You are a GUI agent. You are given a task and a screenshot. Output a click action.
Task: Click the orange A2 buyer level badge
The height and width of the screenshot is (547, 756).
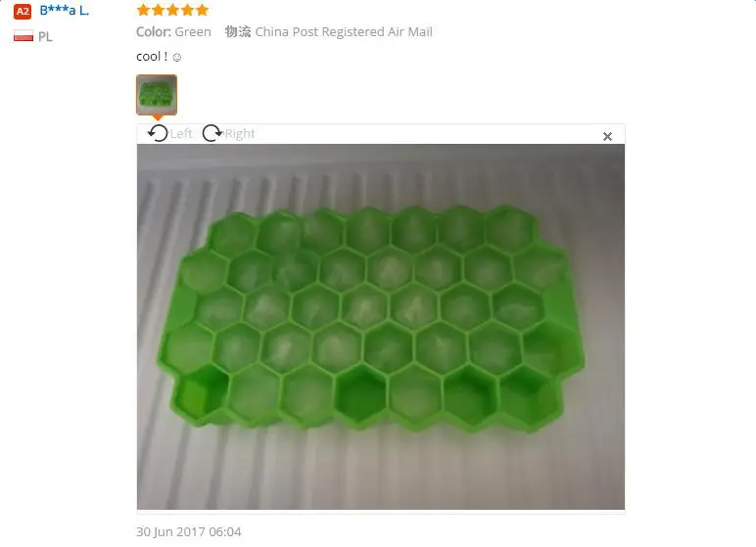(x=23, y=11)
